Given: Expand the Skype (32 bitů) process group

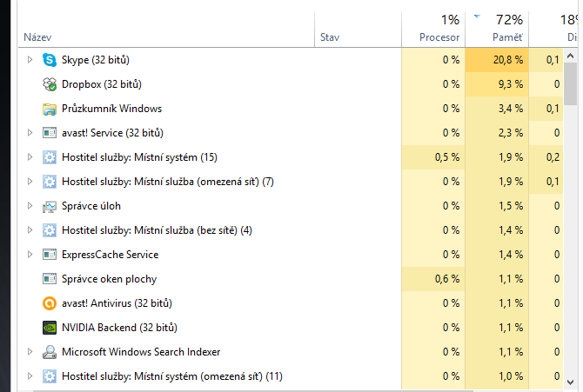Looking at the screenshot, I should [x=30, y=59].
